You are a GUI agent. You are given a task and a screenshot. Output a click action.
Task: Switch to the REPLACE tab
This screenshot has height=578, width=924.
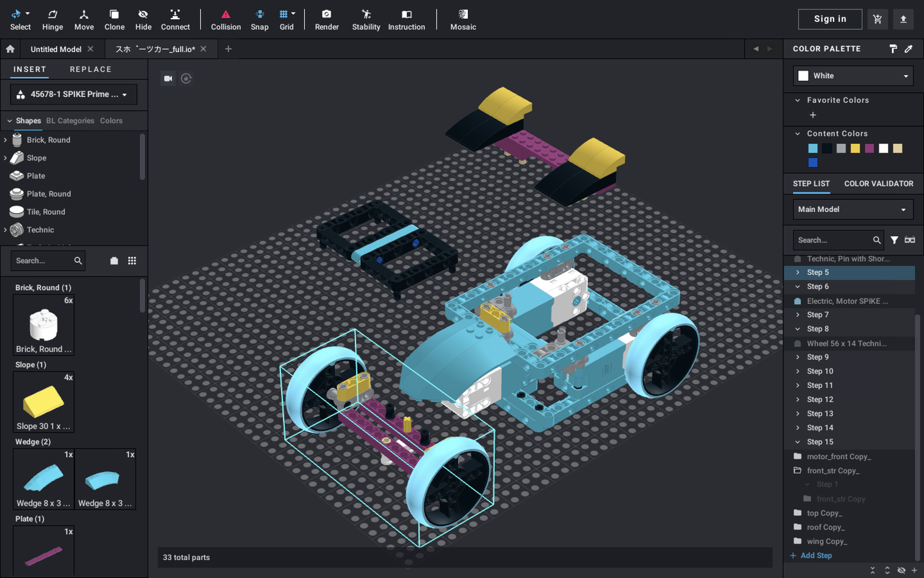90,69
